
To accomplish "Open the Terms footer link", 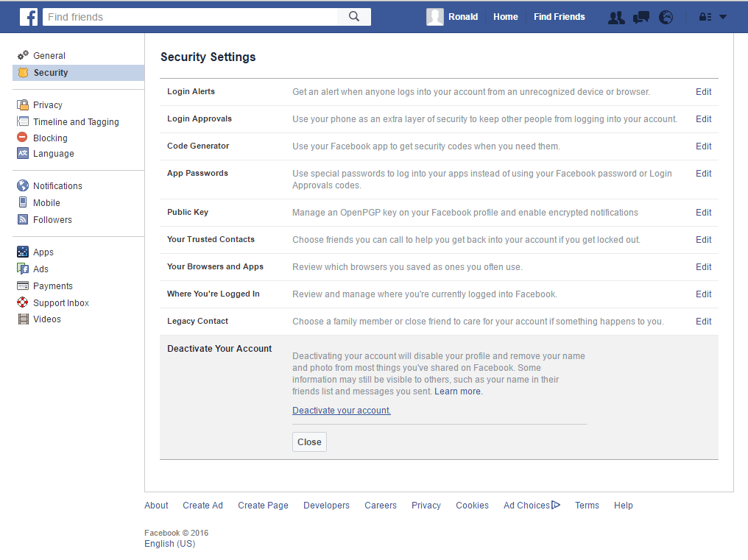I will 587,505.
